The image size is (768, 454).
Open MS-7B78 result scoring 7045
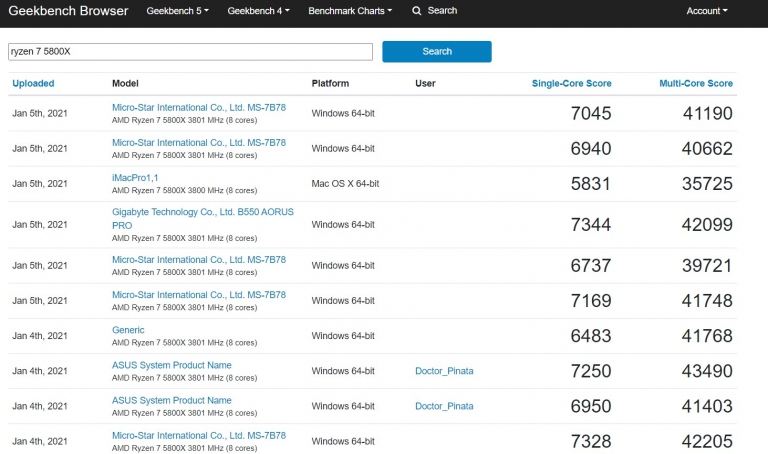pos(199,107)
